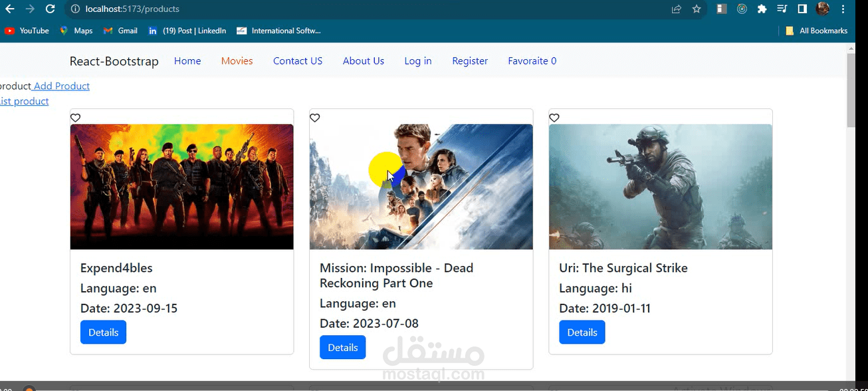The height and width of the screenshot is (391, 868).
Task: Open the International Softw... bookmark
Action: [278, 31]
